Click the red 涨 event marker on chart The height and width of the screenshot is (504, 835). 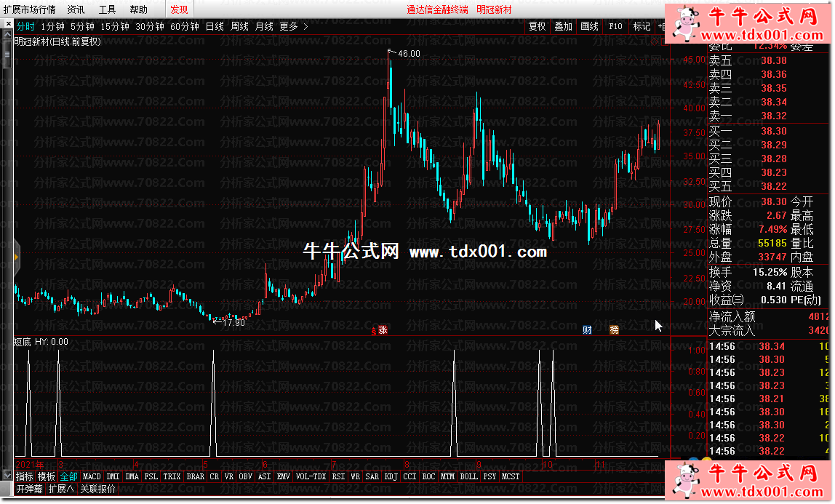click(383, 330)
